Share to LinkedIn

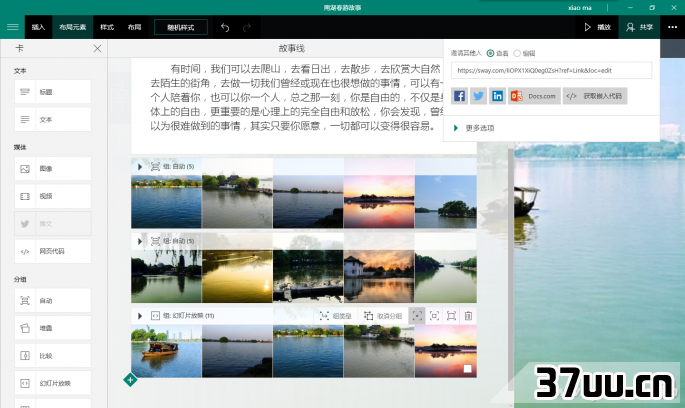(497, 96)
